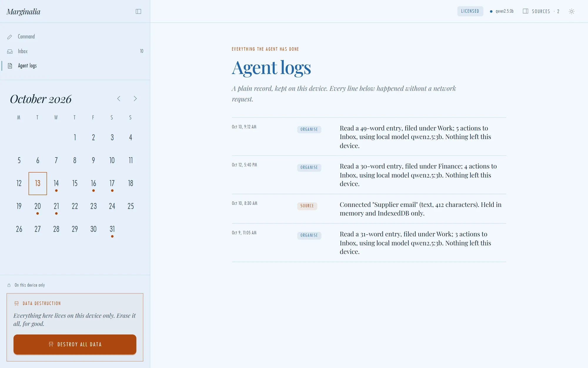The width and height of the screenshot is (588, 368).
Task: Click the Marginalia logo
Action: (x=24, y=11)
